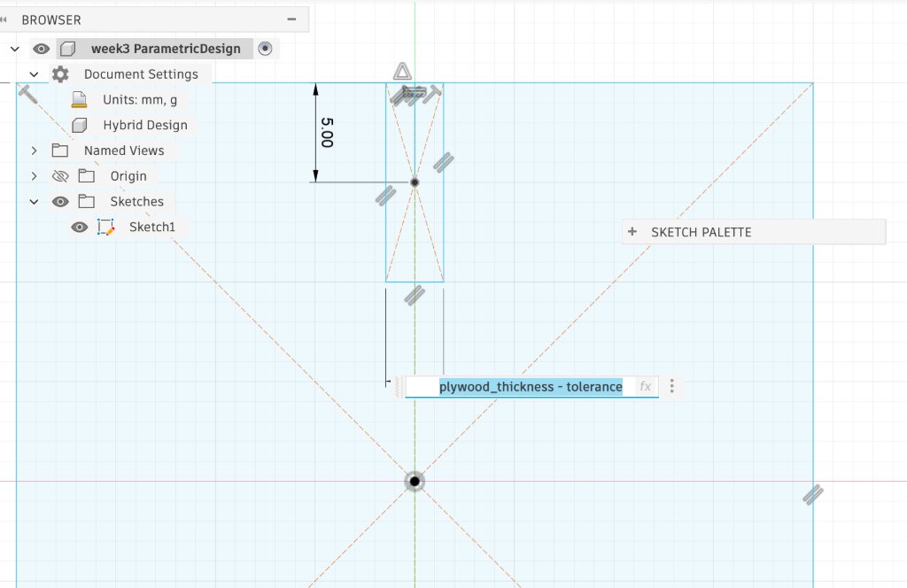
Task: Click the week3 ParametricDesign component cube icon
Action: [x=67, y=49]
